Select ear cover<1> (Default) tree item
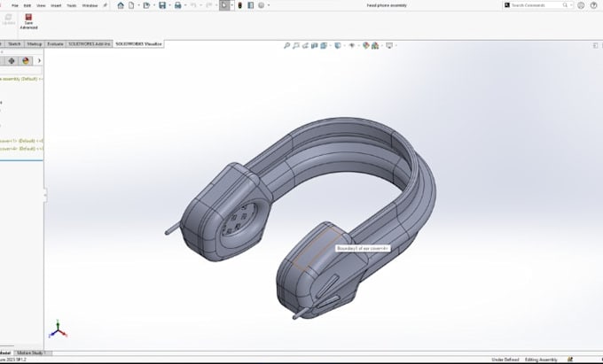The height and width of the screenshot is (364, 603). 21,141
